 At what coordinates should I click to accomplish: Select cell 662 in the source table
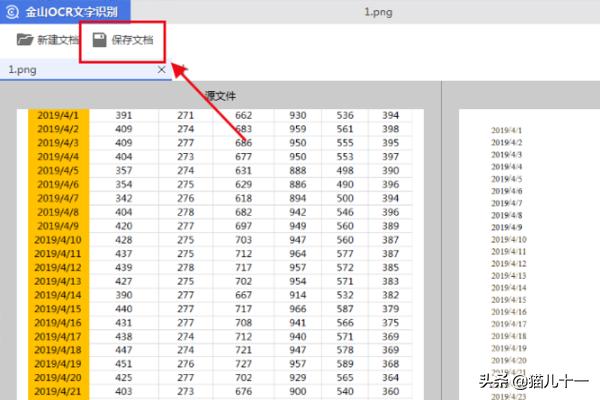243,115
